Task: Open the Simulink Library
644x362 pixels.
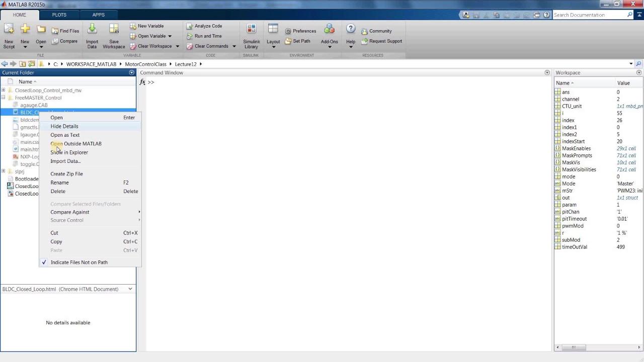Action: pyautogui.click(x=251, y=30)
